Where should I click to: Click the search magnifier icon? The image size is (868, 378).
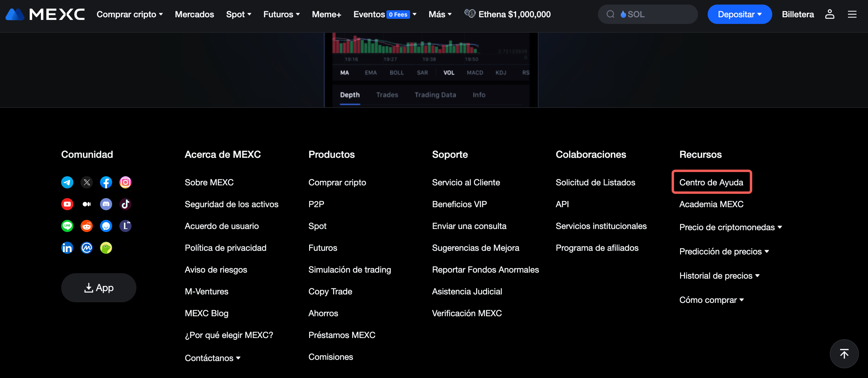(x=610, y=14)
